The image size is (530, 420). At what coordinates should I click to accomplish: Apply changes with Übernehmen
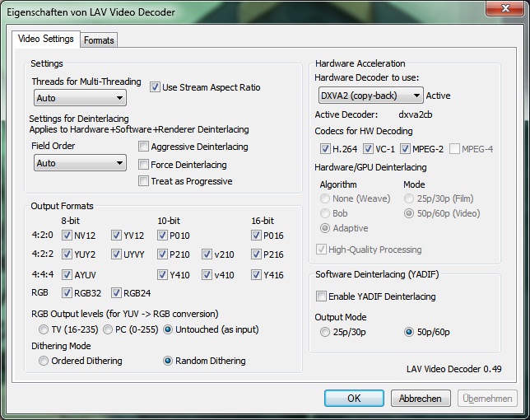pos(487,398)
